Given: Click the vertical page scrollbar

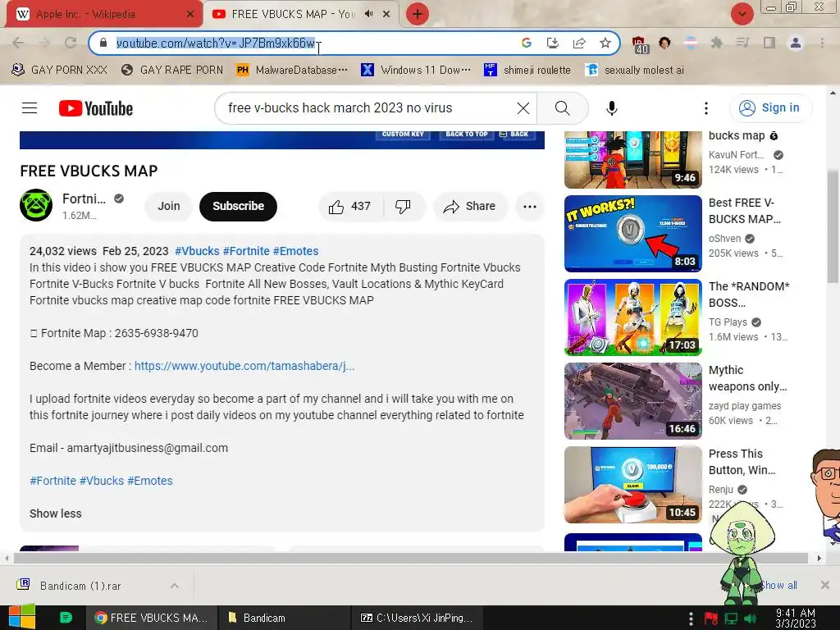Looking at the screenshot, I should pos(833,226).
